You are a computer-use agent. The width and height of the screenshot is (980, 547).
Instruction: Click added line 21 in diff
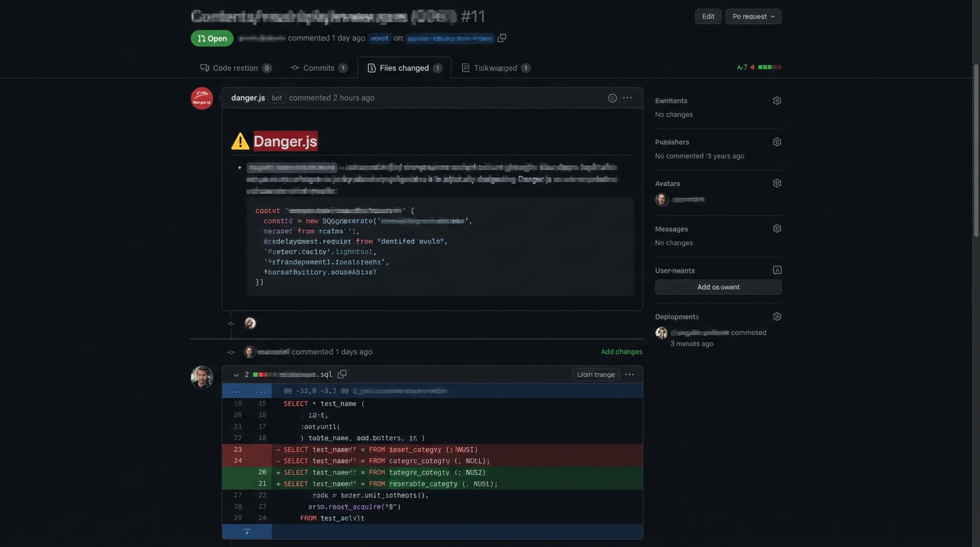pos(432,484)
